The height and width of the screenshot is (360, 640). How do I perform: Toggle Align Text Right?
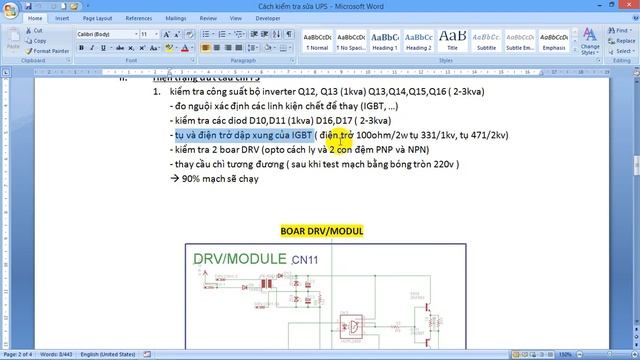(x=228, y=48)
